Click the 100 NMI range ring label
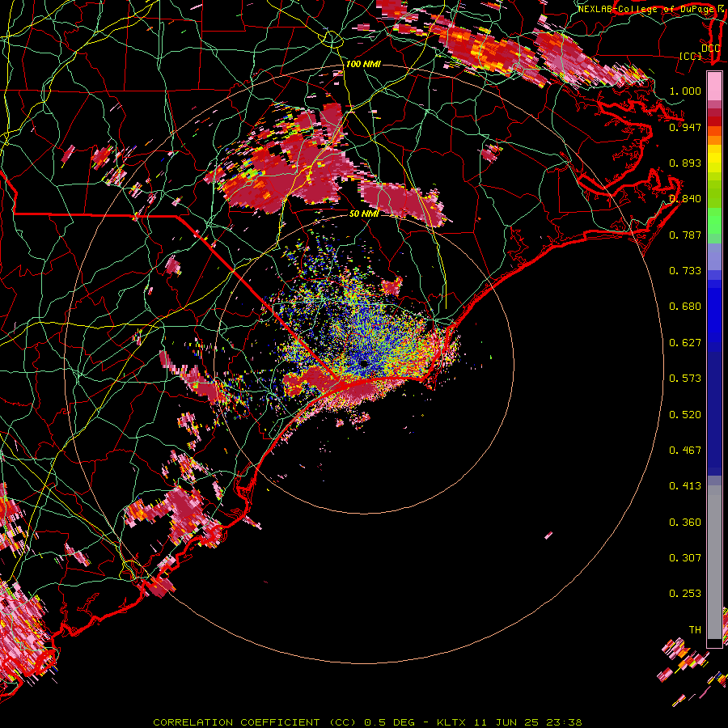The width and height of the screenshot is (728, 728). point(363,64)
